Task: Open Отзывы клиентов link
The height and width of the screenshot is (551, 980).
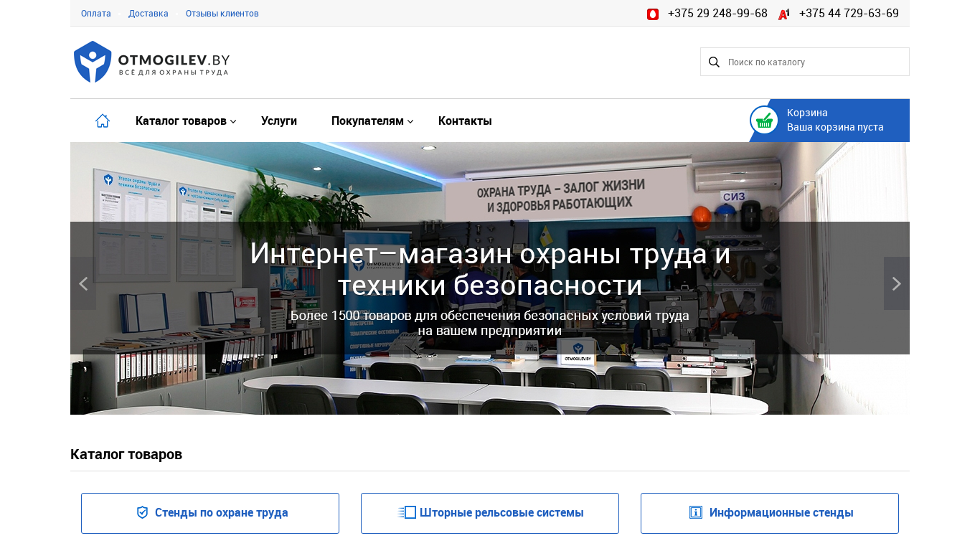Action: point(222,14)
